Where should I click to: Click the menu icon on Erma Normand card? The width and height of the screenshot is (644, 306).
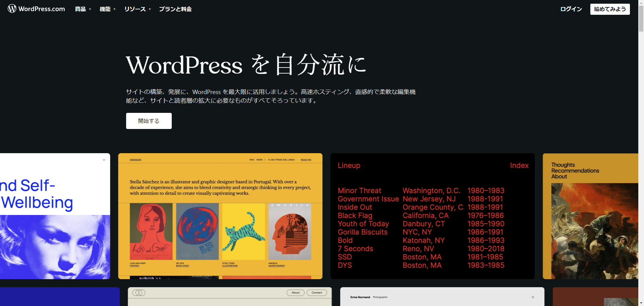[533, 297]
